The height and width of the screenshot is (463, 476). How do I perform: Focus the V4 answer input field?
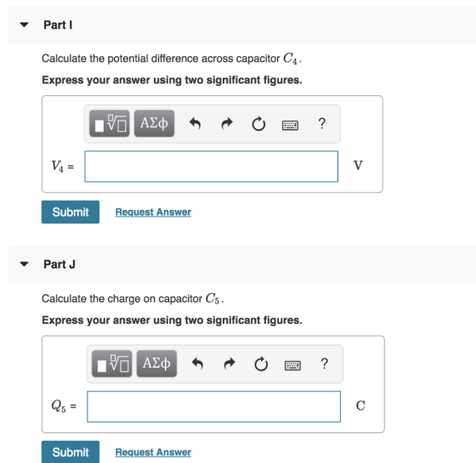click(212, 167)
